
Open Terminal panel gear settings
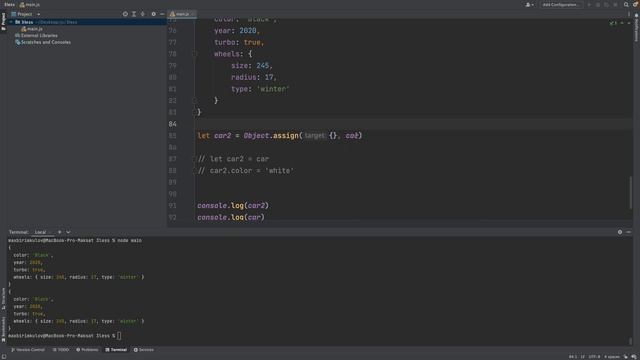(x=620, y=232)
